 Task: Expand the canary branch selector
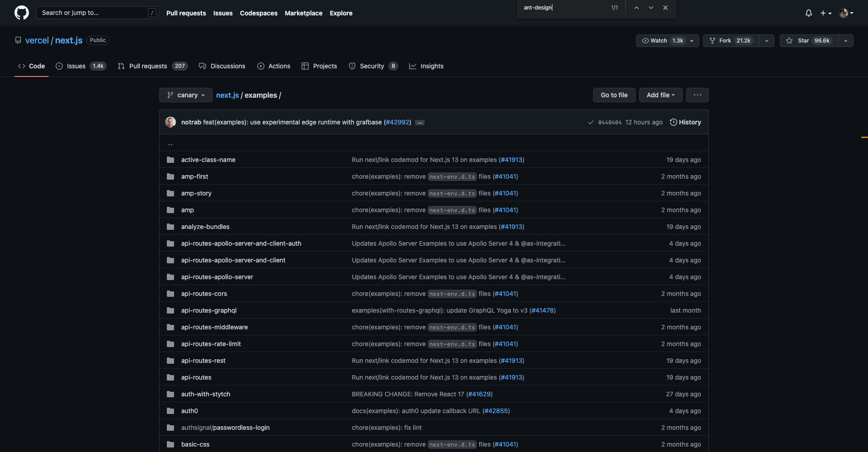tap(185, 95)
